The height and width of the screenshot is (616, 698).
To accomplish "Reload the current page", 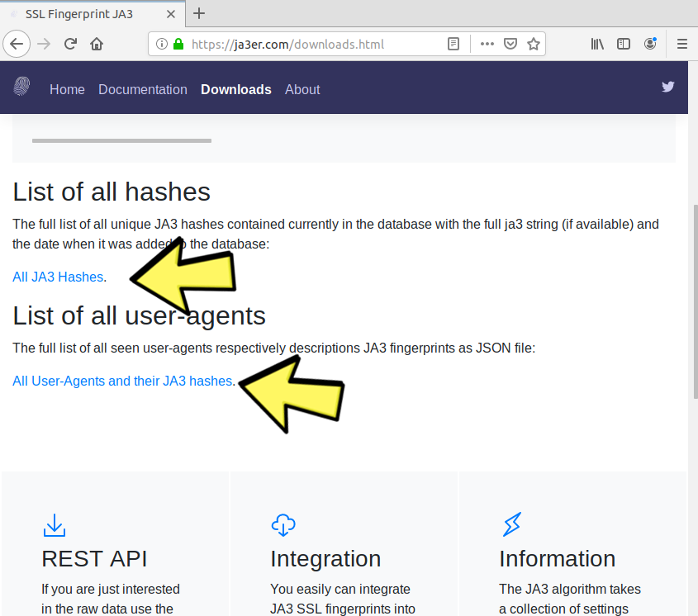I will [x=70, y=44].
